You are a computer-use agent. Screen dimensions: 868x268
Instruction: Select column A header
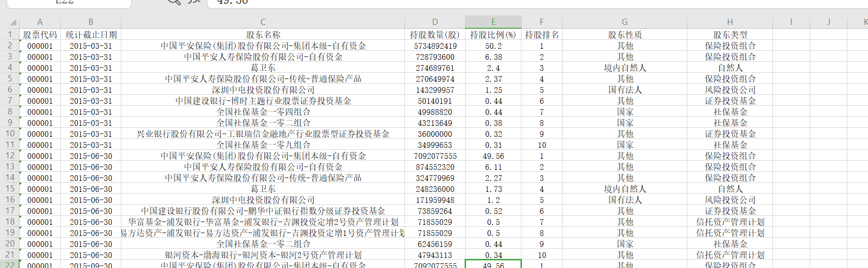40,22
